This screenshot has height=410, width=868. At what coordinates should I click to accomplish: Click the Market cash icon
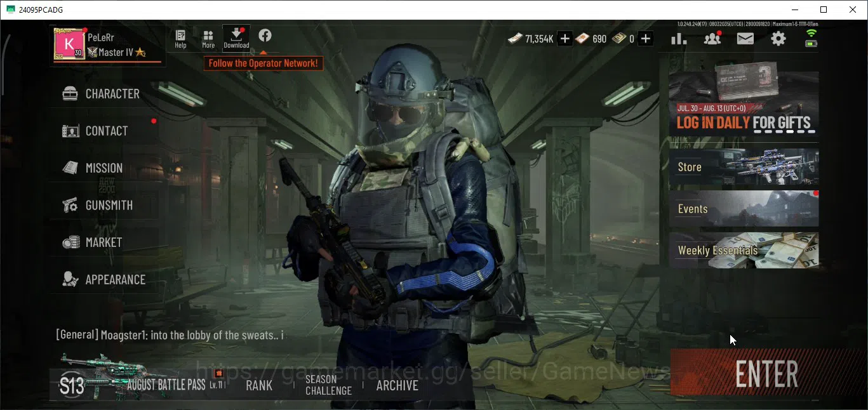(x=70, y=242)
